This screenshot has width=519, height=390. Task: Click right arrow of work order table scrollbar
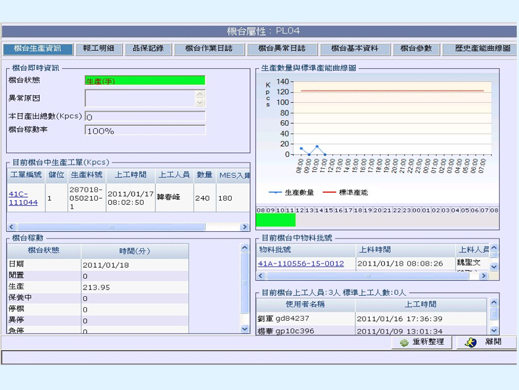click(x=245, y=227)
